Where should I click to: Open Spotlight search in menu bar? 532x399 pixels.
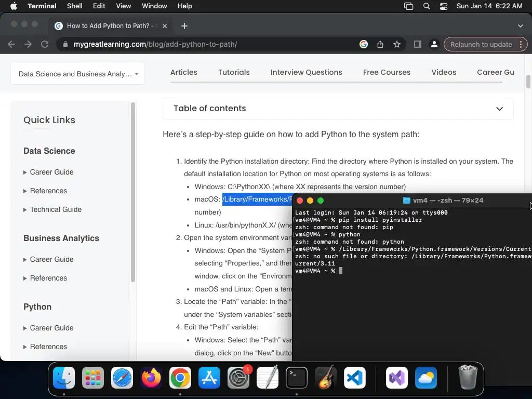[x=427, y=6]
